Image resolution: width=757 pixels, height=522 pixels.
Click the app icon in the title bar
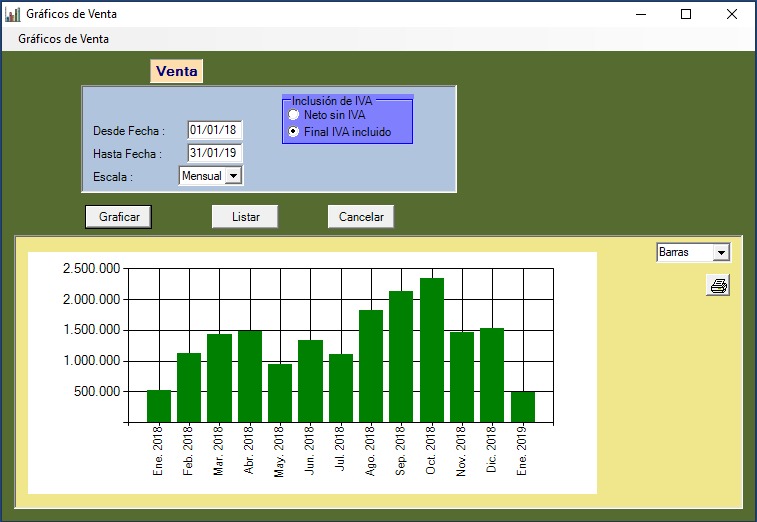click(x=12, y=14)
